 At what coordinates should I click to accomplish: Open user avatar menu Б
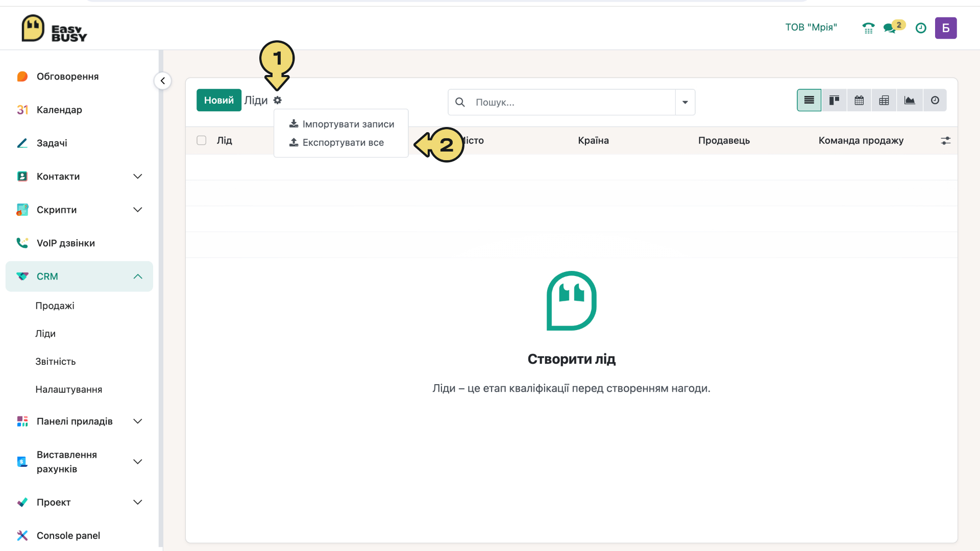coord(946,28)
